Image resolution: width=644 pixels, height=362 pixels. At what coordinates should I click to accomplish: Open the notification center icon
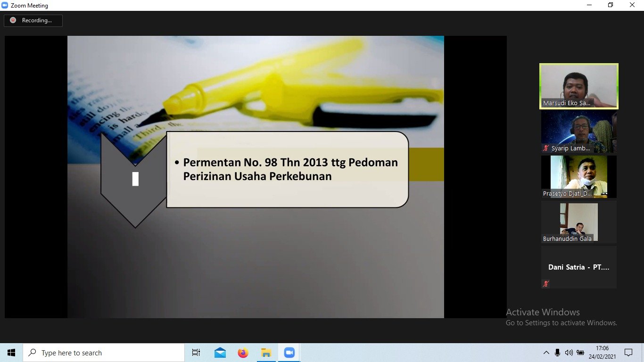pyautogui.click(x=628, y=353)
